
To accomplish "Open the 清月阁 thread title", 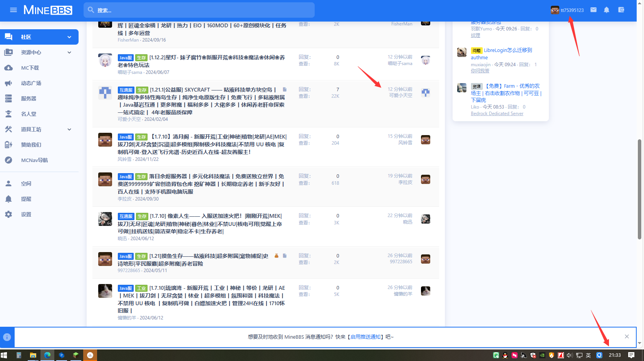I will 202,144.
